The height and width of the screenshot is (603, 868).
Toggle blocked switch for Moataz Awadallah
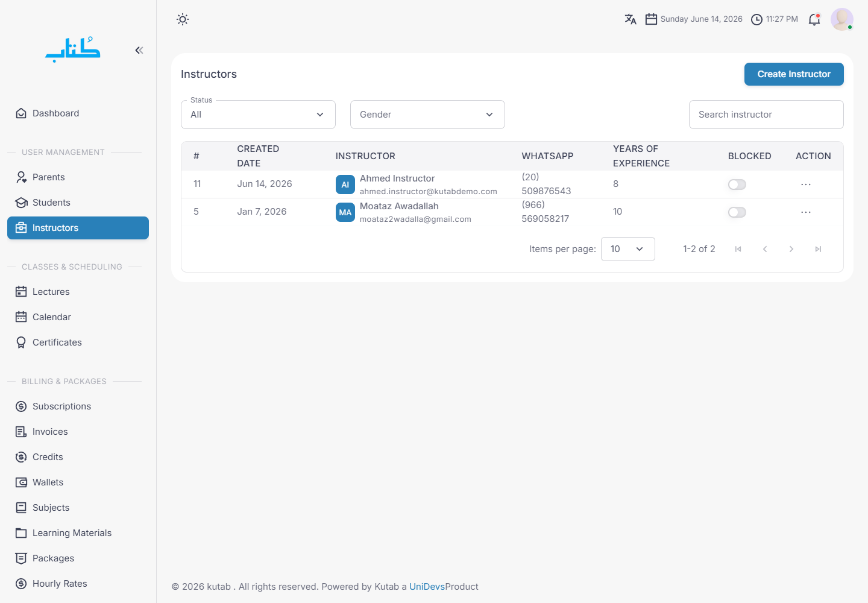(x=737, y=212)
